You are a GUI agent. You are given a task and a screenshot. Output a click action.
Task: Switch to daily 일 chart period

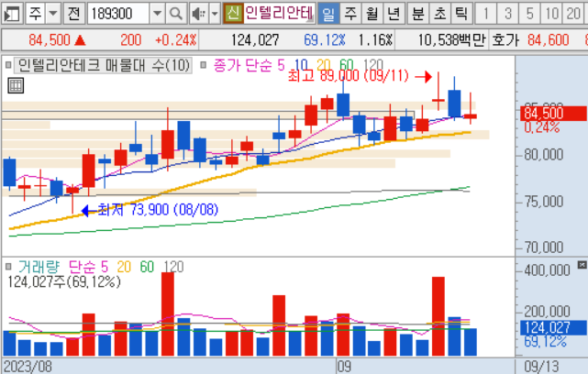(328, 14)
